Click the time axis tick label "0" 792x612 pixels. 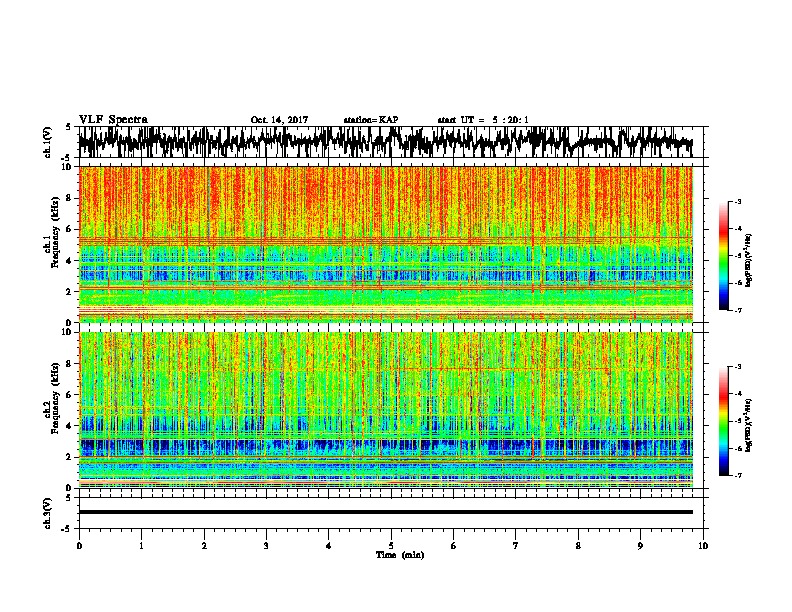tap(79, 545)
